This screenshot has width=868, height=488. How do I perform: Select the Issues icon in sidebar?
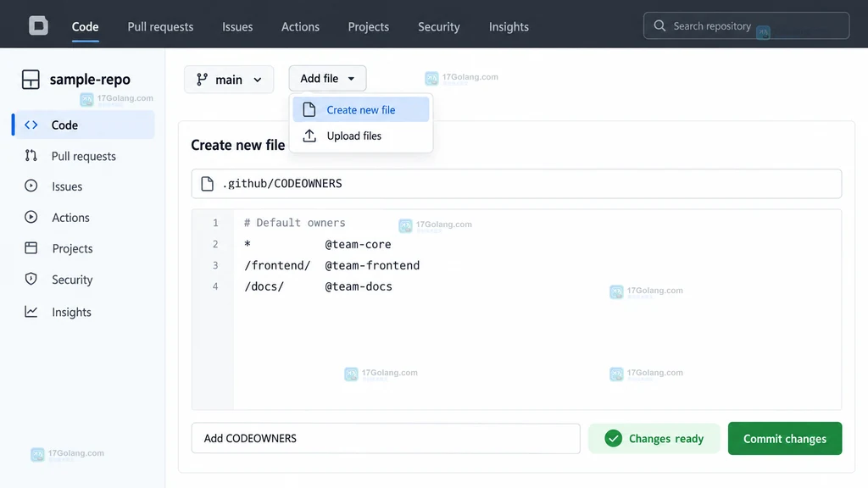coord(31,186)
